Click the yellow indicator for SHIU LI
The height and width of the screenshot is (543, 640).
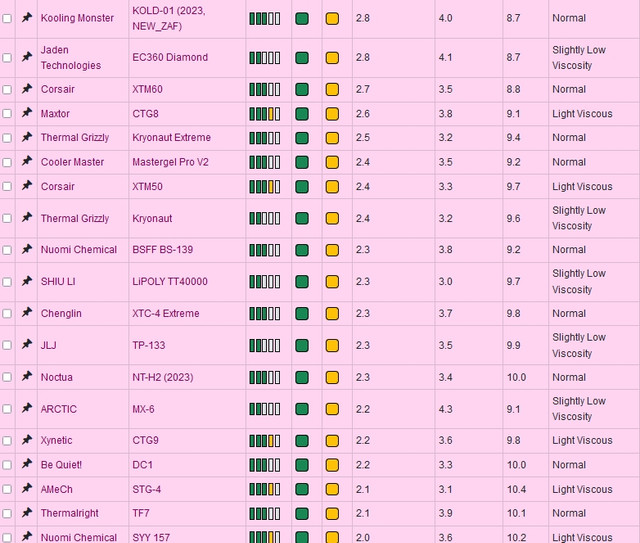tap(332, 282)
